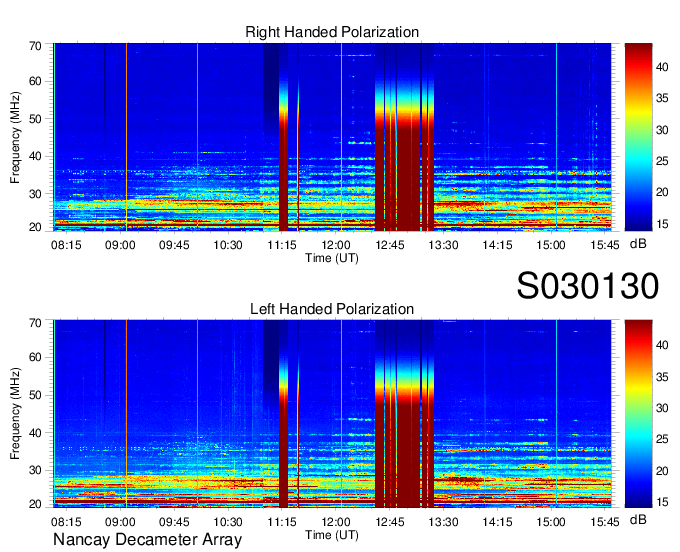Click the 12:45 time tick under the left-handed plot
Viewport: 680px width, 552px height.
(x=389, y=522)
